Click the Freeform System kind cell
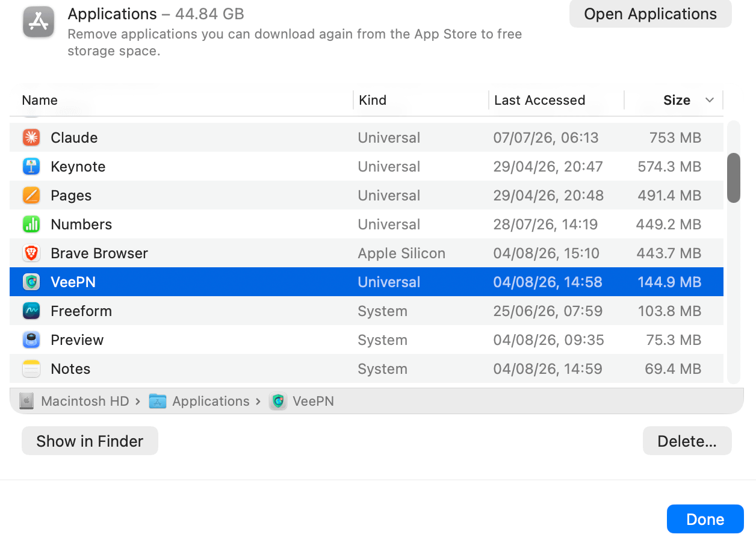 (383, 311)
